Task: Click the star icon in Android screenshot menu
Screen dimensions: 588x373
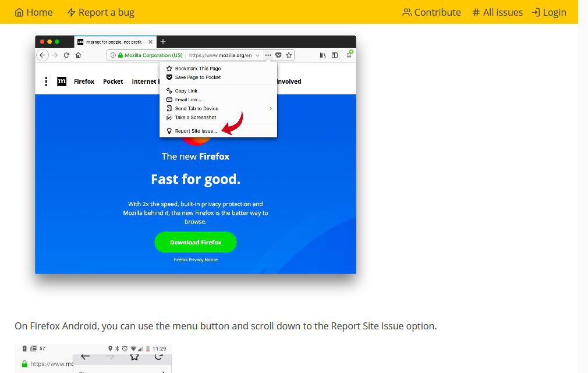Action: tap(134, 357)
